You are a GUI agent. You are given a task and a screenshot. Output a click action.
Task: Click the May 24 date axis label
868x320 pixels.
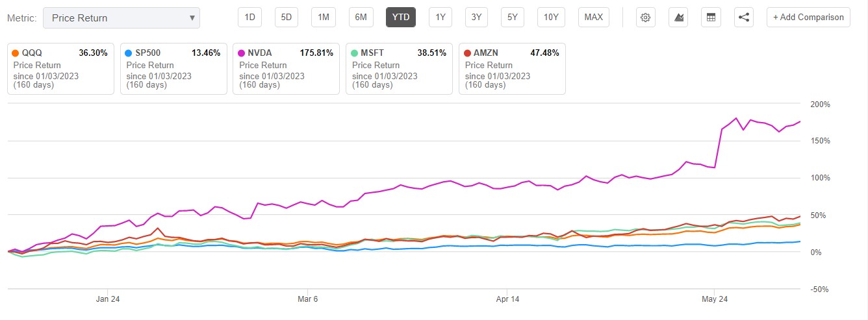click(713, 299)
